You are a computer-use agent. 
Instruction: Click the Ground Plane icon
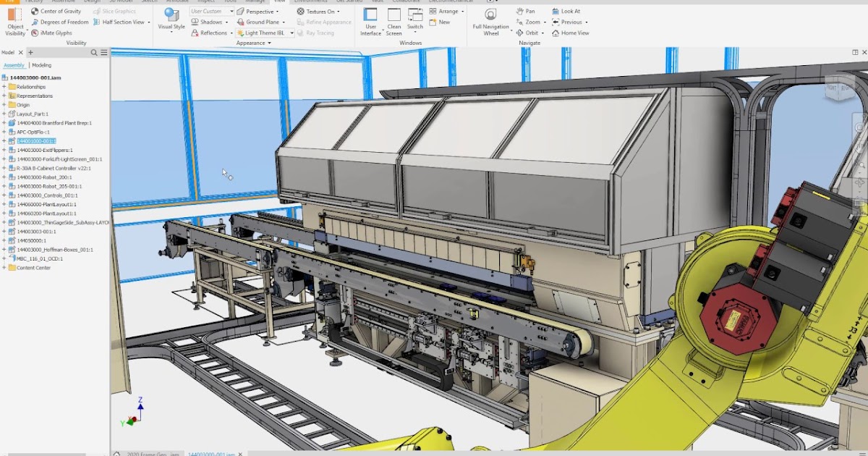(241, 22)
